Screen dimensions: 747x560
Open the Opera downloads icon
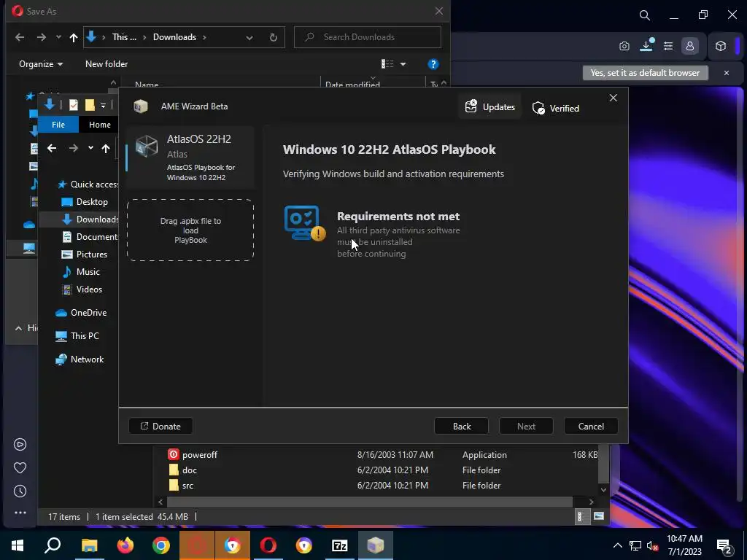click(646, 45)
